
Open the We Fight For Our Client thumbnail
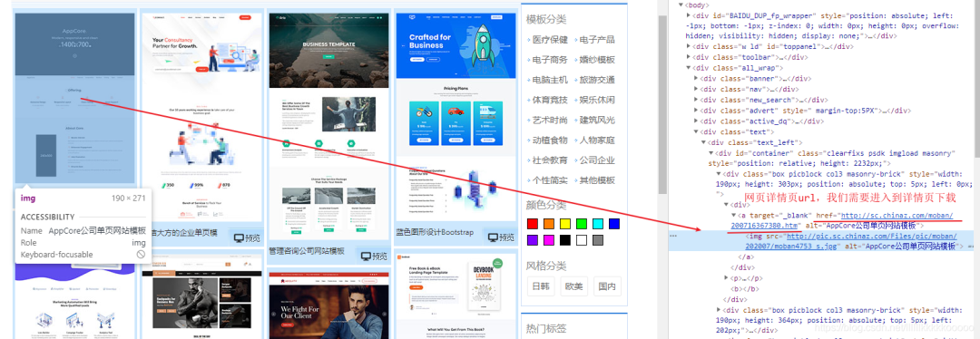(x=328, y=305)
